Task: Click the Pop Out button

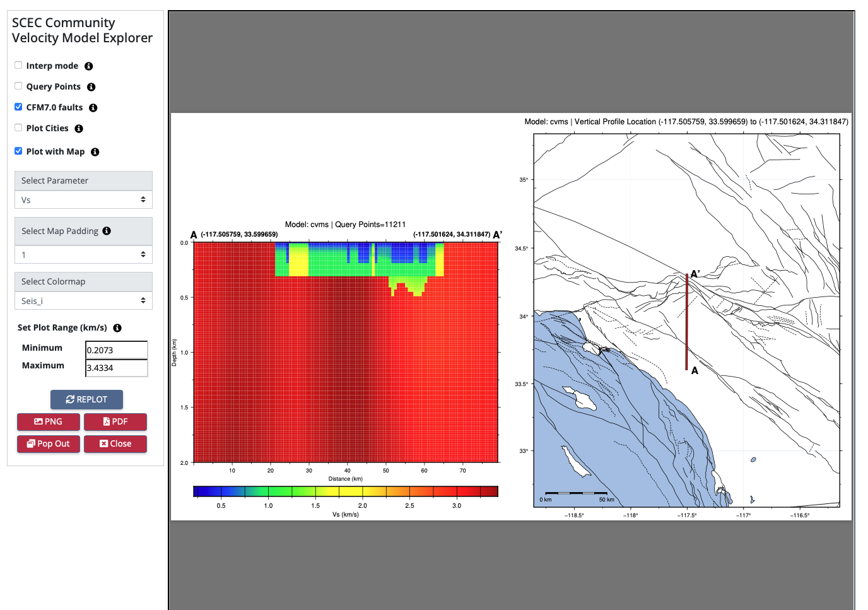Action: point(49,443)
